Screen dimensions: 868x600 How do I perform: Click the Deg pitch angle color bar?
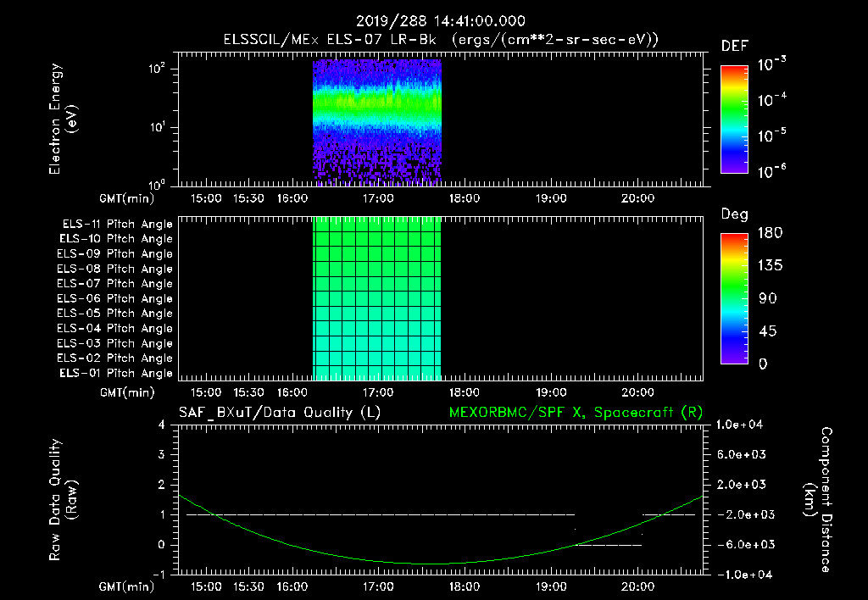(x=734, y=299)
